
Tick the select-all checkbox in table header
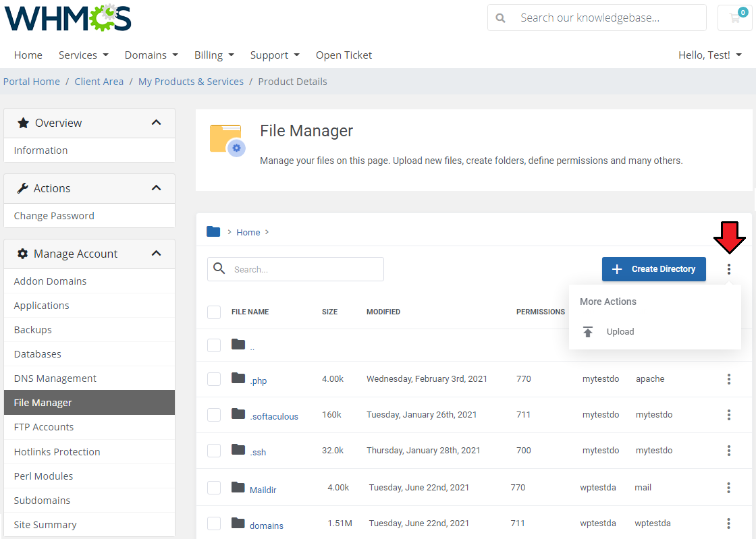pos(213,312)
